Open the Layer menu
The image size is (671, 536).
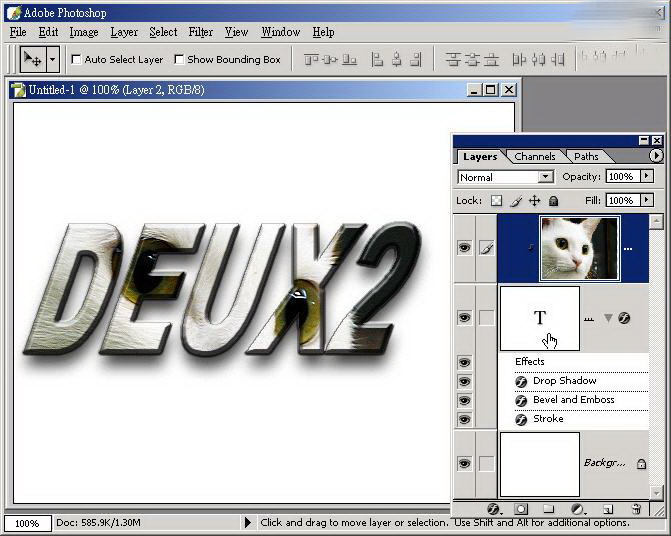124,32
